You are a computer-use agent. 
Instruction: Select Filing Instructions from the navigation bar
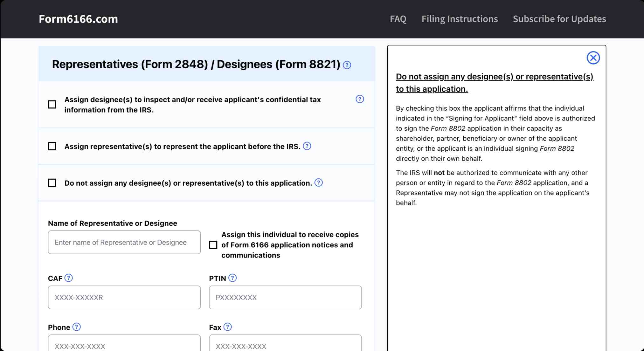coord(460,19)
